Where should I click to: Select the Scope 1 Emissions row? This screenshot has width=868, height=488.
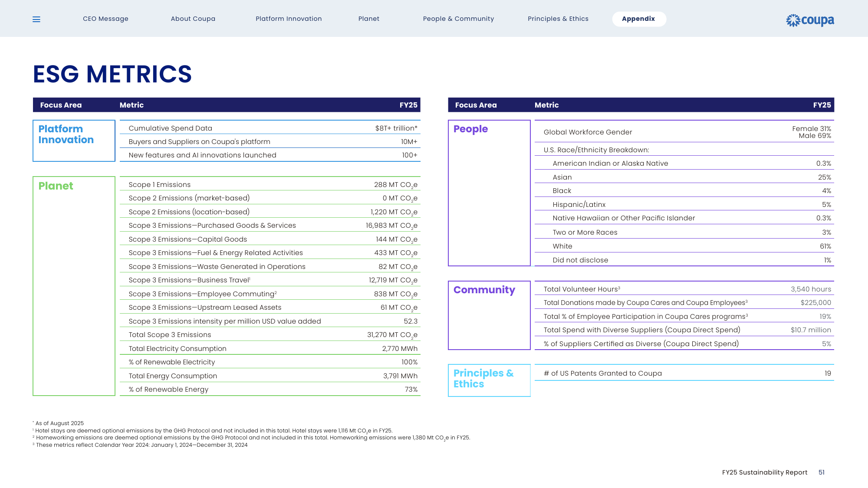click(270, 184)
